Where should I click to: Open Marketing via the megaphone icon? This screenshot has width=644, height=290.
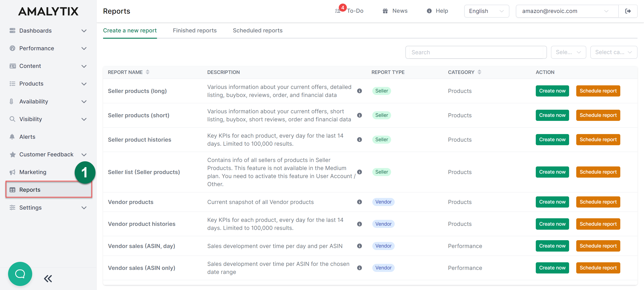click(12, 172)
